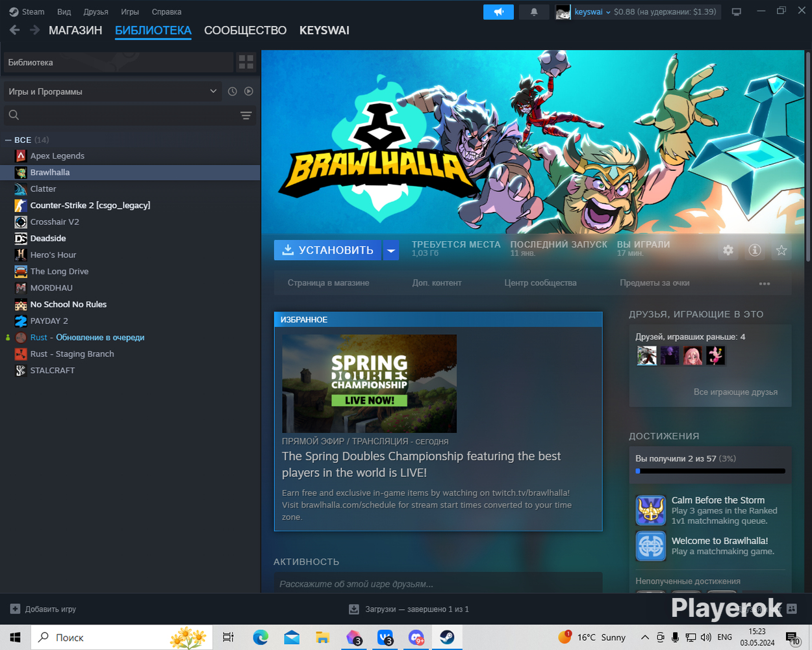Select Clatter in library list

130,189
